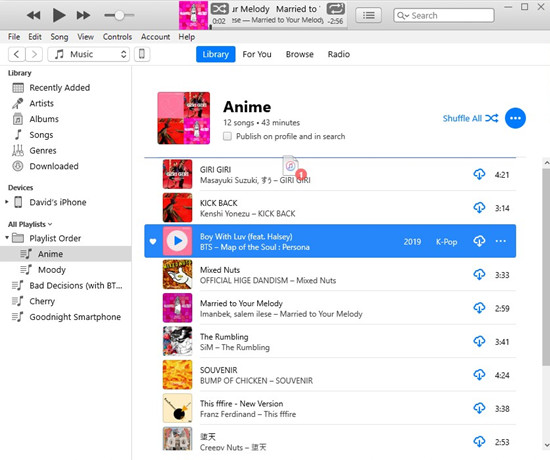Download Married to Your Melody cloud icon
This screenshot has width=550, height=460.
pyautogui.click(x=479, y=308)
